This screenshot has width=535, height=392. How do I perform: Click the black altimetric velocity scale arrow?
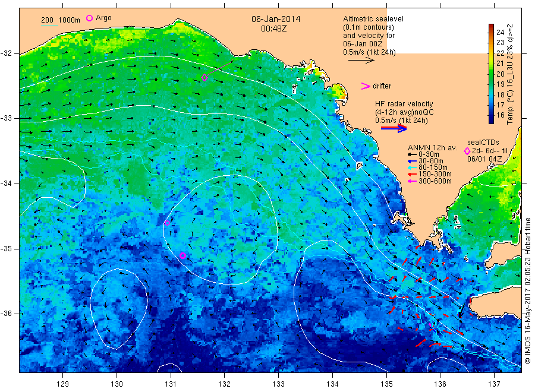(x=361, y=61)
